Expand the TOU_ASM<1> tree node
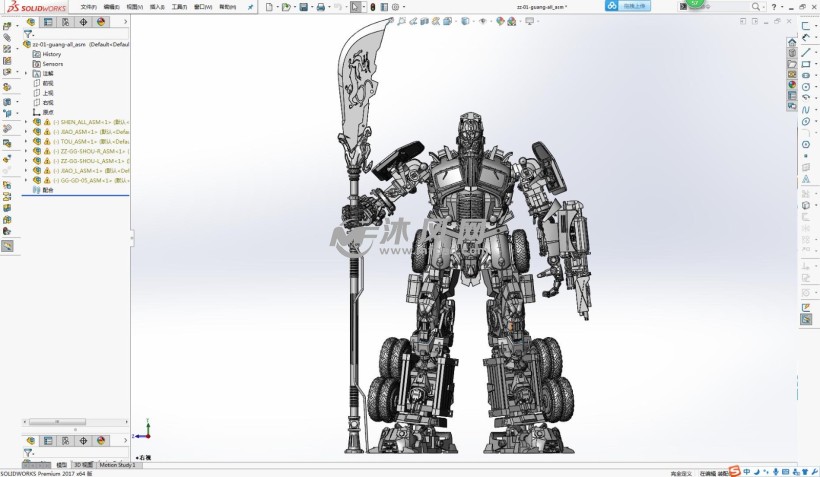820x477 pixels. point(26,141)
